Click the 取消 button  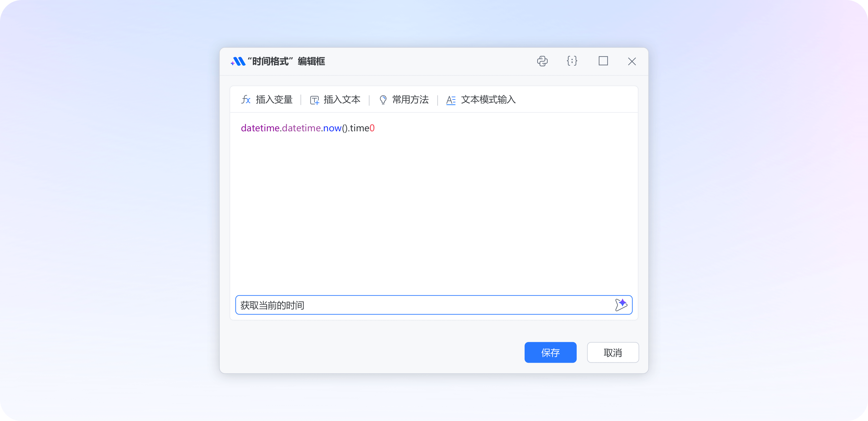(612, 353)
